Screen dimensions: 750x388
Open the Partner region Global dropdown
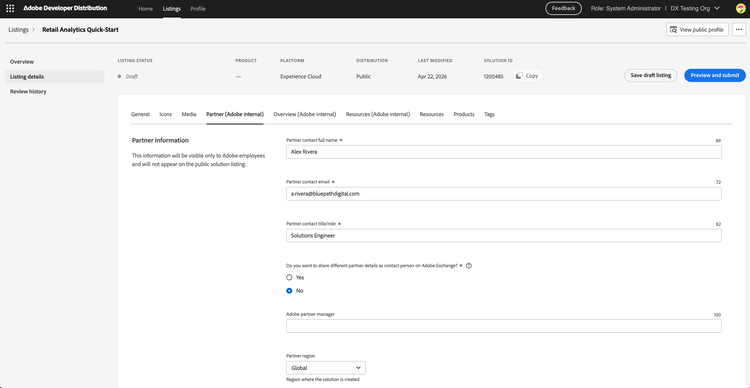(x=326, y=368)
